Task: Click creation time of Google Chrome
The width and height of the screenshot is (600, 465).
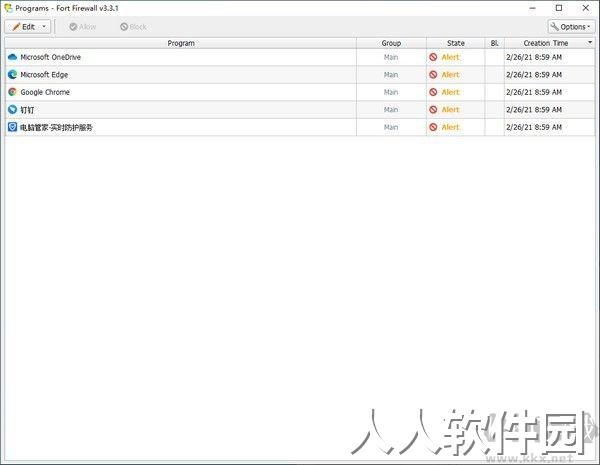Action: tap(534, 92)
